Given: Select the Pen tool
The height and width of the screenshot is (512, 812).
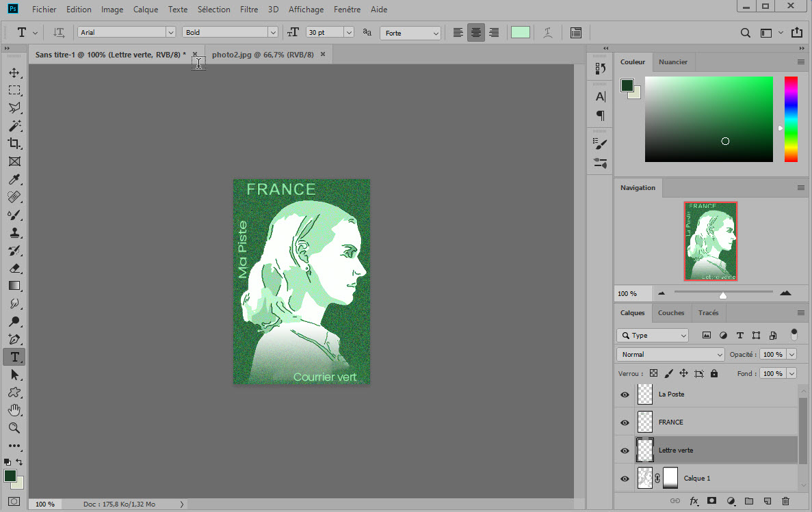Looking at the screenshot, I should (x=14, y=340).
